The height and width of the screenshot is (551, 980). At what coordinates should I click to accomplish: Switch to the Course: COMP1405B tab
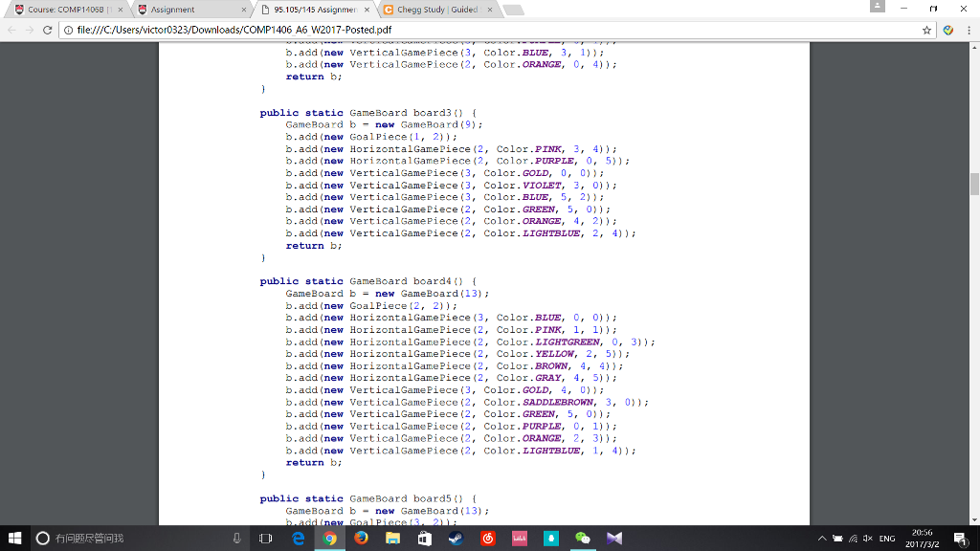tap(67, 10)
